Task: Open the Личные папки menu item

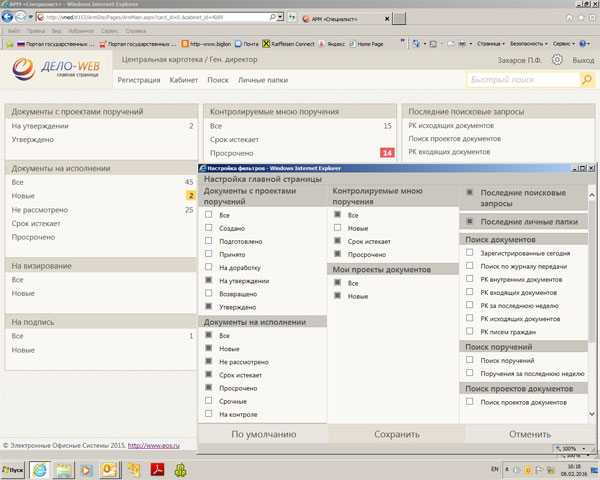Action: [x=263, y=80]
